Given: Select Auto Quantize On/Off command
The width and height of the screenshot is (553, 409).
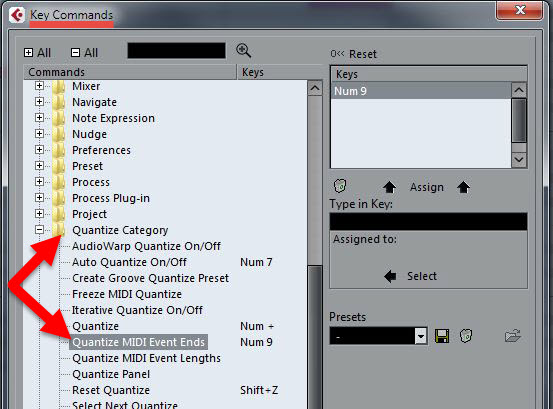Looking at the screenshot, I should tap(129, 262).
